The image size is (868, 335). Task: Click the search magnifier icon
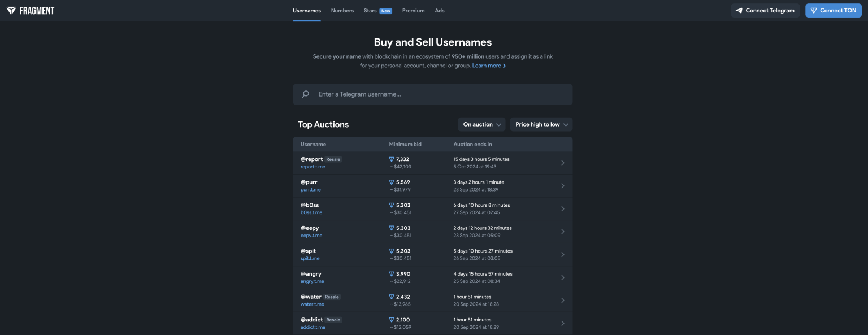[x=306, y=94]
